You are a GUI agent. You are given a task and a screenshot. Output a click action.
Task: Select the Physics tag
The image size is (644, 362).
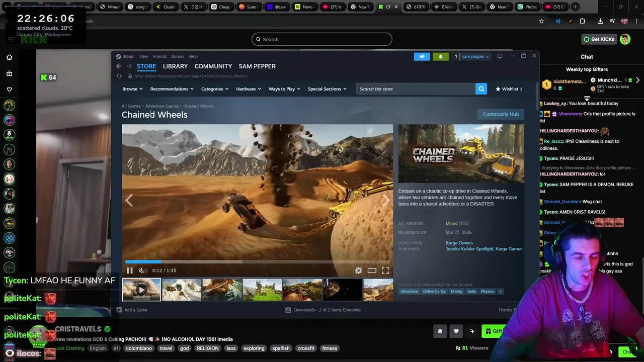click(x=488, y=291)
